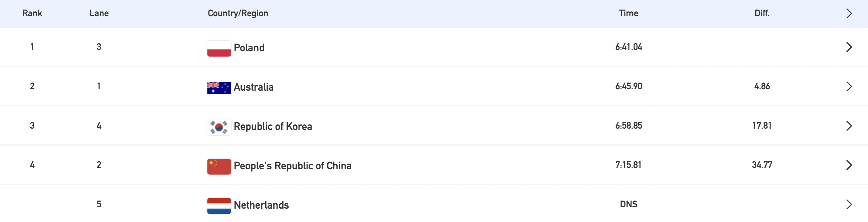Viewport: 868px width, 222px height.
Task: Click the Country/Region column header
Action: (x=238, y=13)
